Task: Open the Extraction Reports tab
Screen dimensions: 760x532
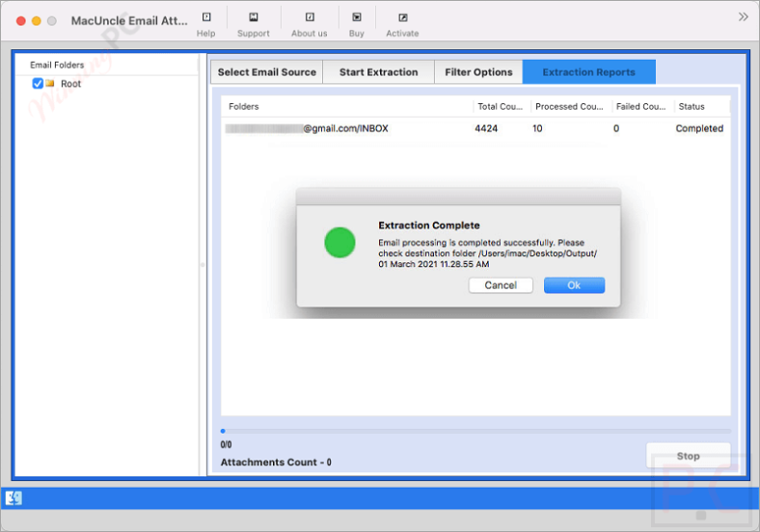Action: pos(589,72)
